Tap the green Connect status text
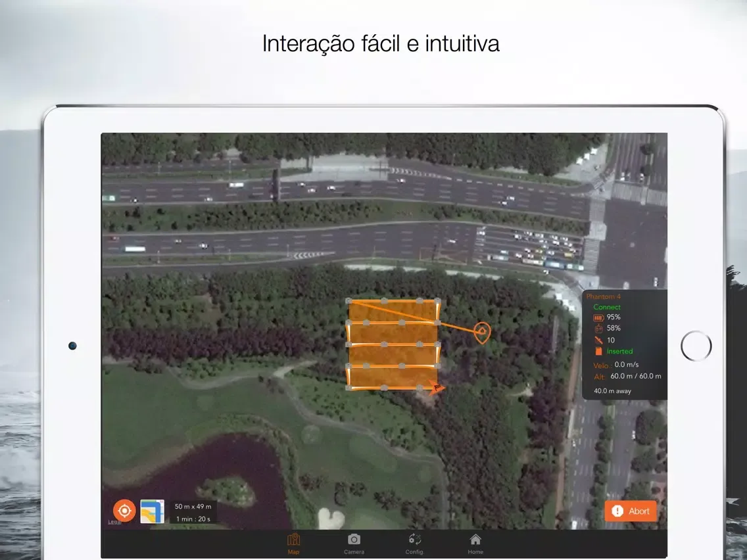 coord(606,307)
